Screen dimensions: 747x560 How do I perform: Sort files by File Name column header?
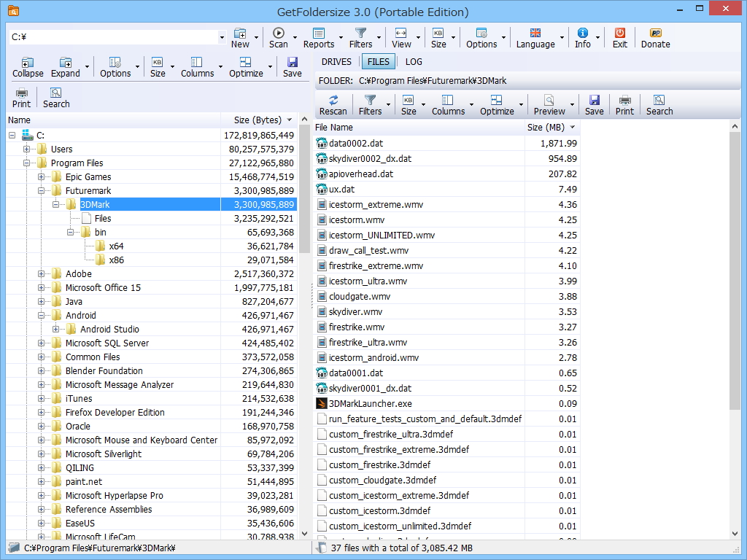[419, 127]
